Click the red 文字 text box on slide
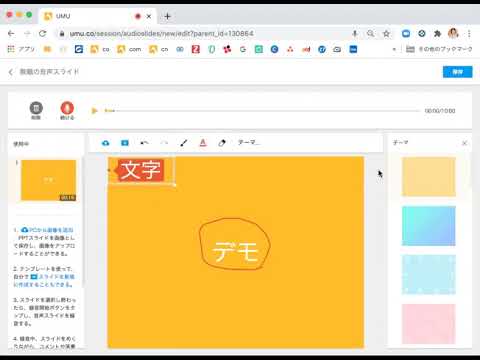This screenshot has height=360, width=480. coord(140,170)
